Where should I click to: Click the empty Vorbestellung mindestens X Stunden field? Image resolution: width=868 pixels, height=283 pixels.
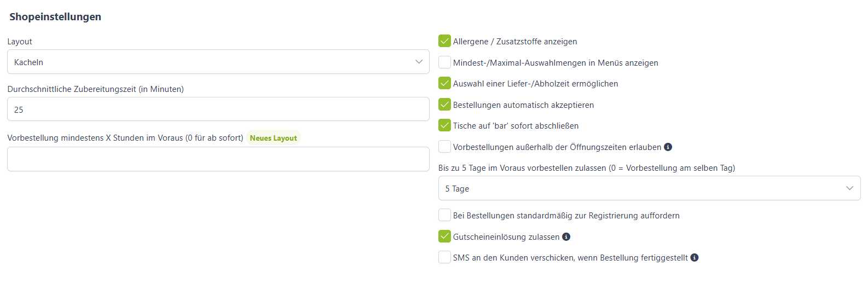point(218,159)
